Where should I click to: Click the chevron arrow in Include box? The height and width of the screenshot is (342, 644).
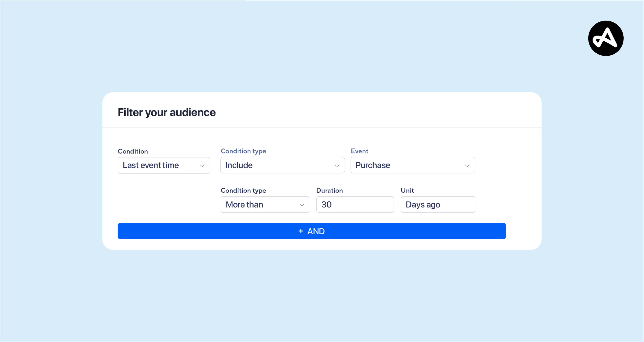(x=337, y=166)
